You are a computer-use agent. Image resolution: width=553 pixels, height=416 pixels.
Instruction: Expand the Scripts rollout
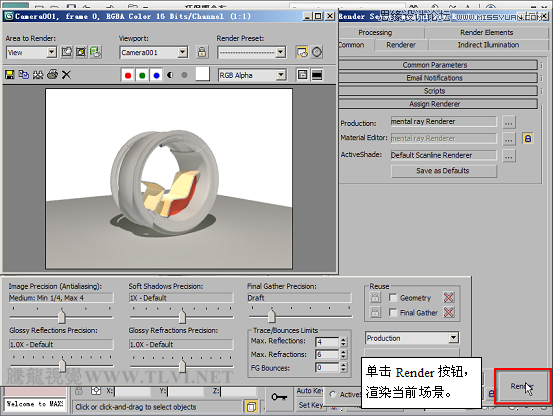(x=437, y=91)
